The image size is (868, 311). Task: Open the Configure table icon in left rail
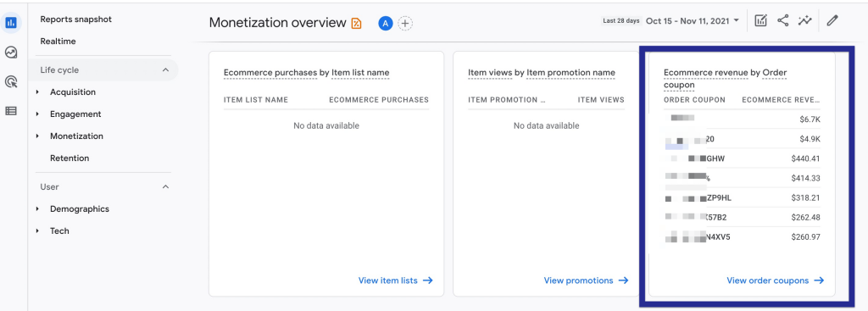coord(11,111)
